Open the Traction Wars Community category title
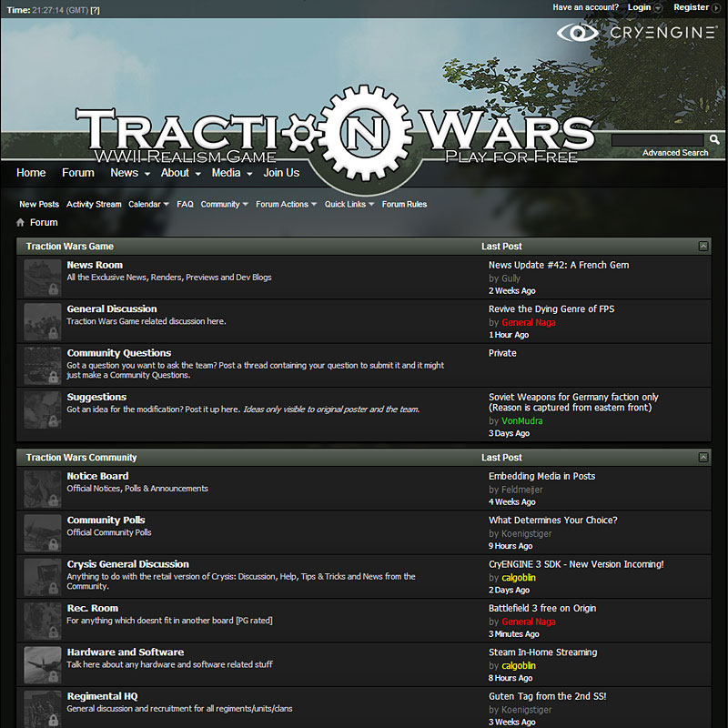Image resolution: width=728 pixels, height=728 pixels. tap(81, 458)
